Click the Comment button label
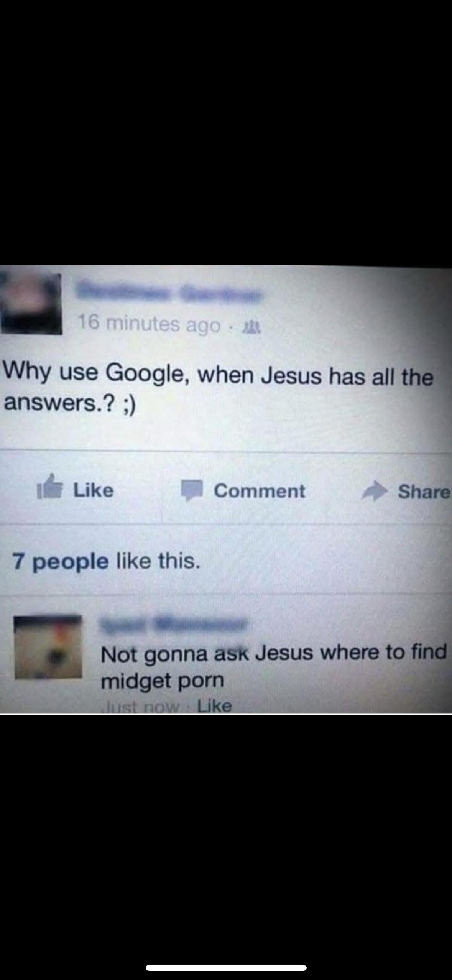 click(260, 491)
